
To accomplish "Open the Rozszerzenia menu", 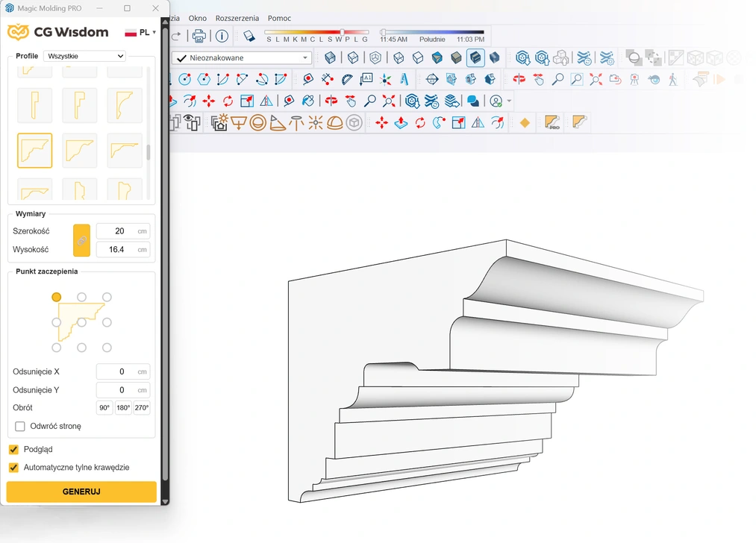I will tap(237, 19).
